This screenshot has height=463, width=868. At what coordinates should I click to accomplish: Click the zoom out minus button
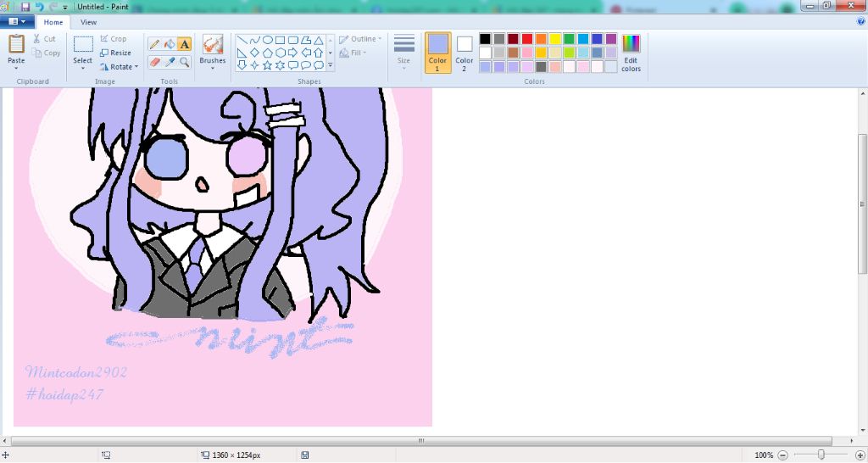coord(782,455)
